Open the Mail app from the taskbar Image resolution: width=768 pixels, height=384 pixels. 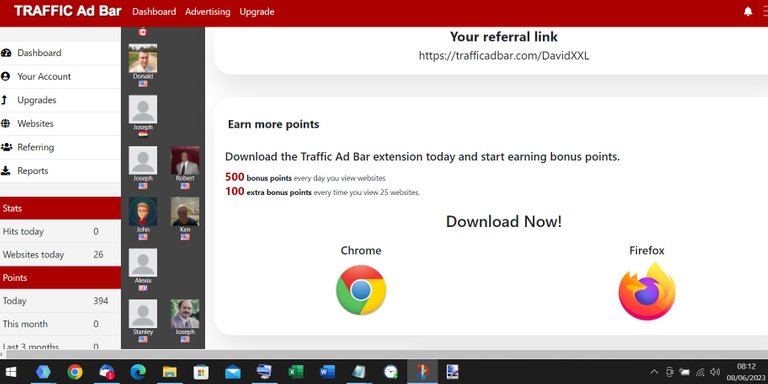coord(233,372)
